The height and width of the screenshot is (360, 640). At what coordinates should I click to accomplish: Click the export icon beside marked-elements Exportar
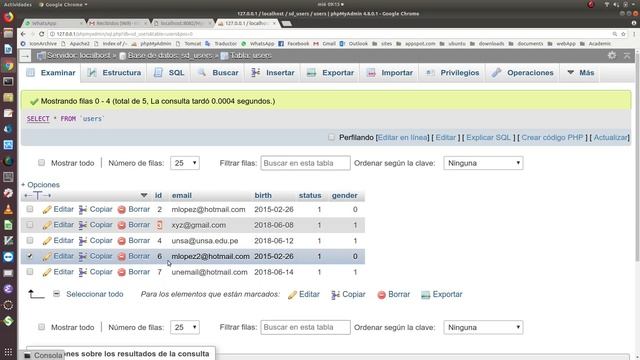[x=426, y=295]
